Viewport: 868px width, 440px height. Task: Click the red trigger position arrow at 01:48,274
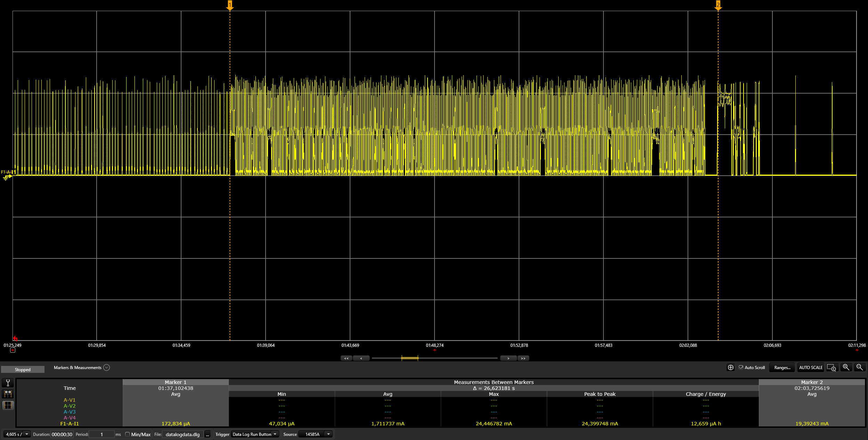435,350
